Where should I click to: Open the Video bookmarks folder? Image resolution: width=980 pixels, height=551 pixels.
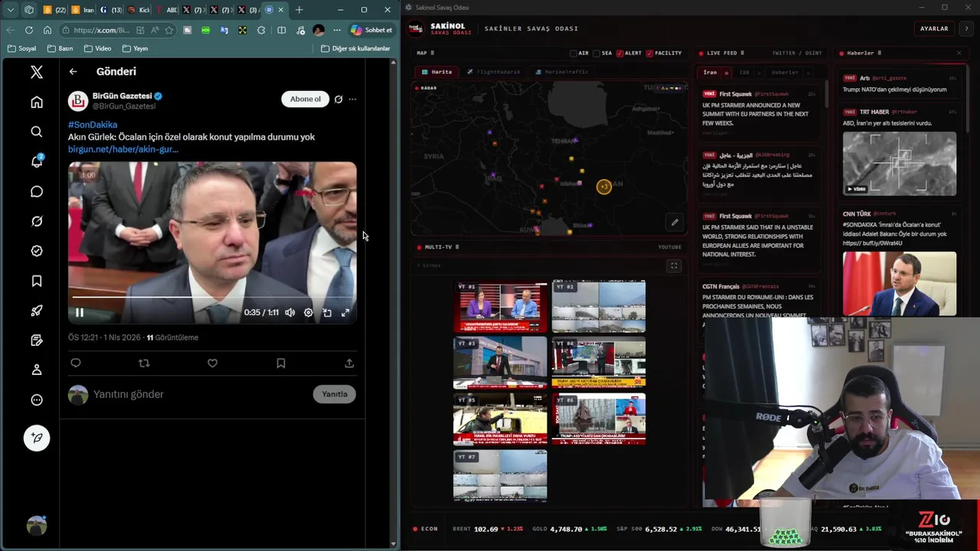(x=97, y=48)
